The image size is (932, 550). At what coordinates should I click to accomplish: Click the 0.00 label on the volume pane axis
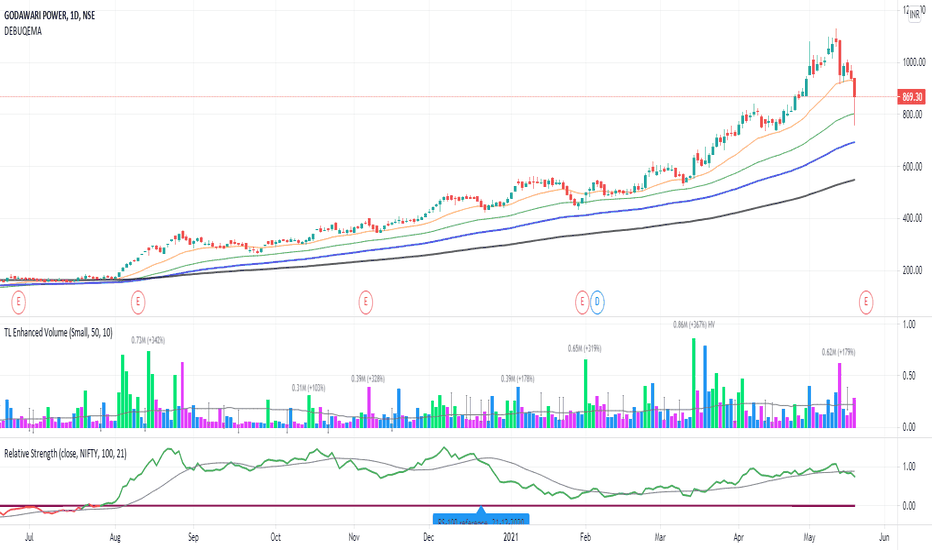pos(909,427)
